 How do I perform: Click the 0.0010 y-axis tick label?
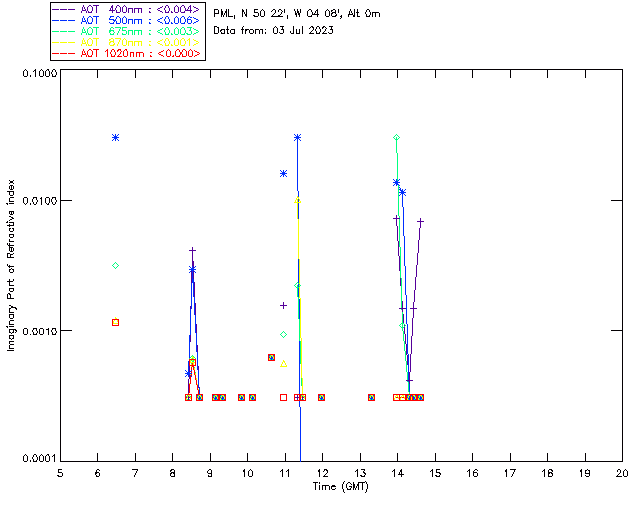[40, 331]
